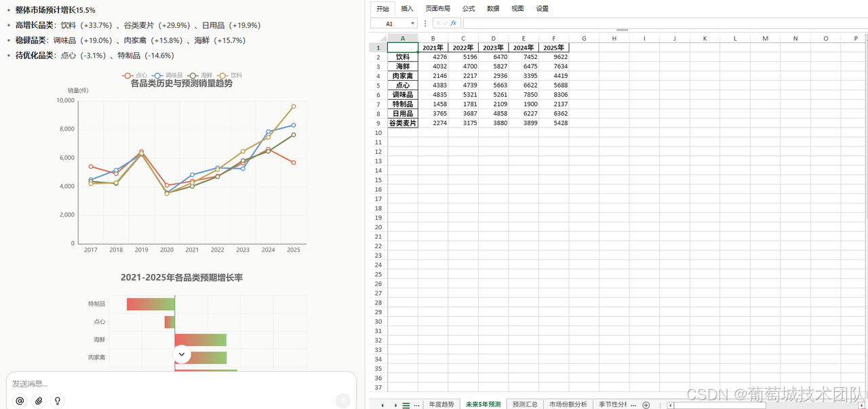Click the ellipsis after 季节性分析 tab
This screenshot has width=868, height=409.
[x=633, y=404]
